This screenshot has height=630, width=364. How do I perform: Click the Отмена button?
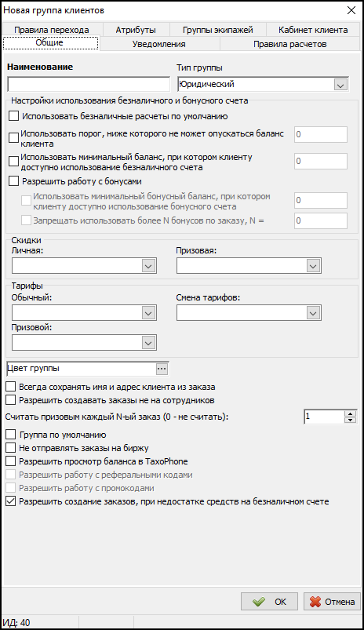click(332, 602)
